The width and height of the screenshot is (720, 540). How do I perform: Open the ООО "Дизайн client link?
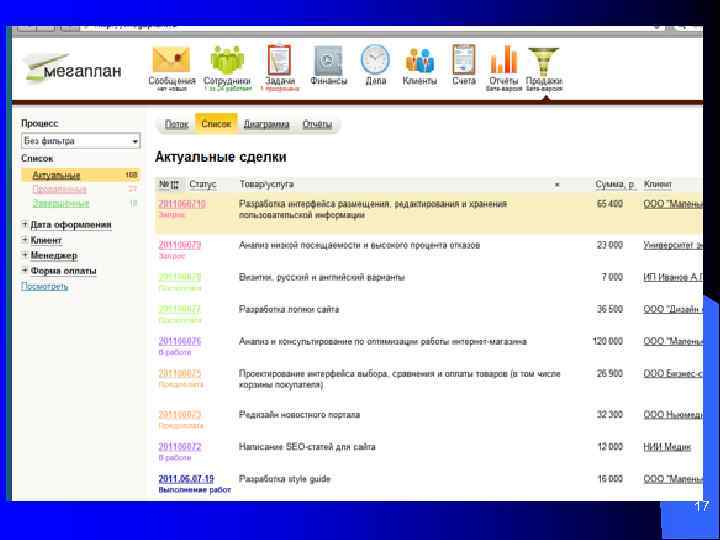click(673, 309)
